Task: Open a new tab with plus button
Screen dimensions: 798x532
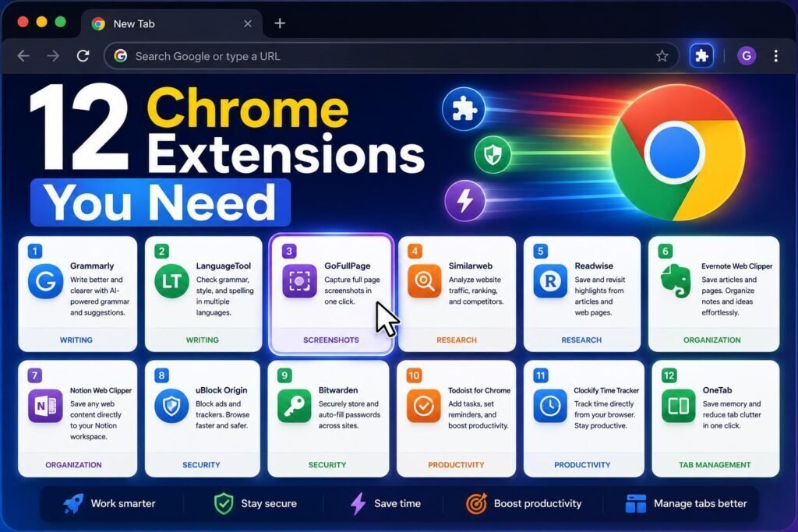Action: click(280, 23)
